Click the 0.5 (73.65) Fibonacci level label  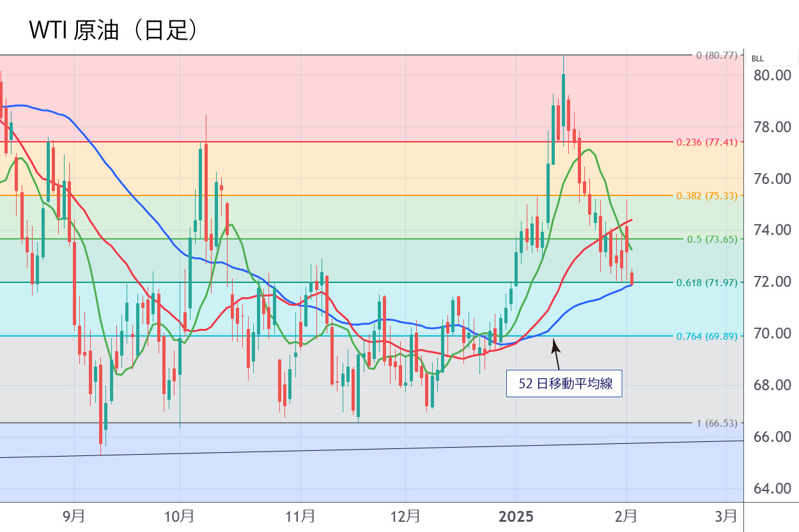pos(711,239)
